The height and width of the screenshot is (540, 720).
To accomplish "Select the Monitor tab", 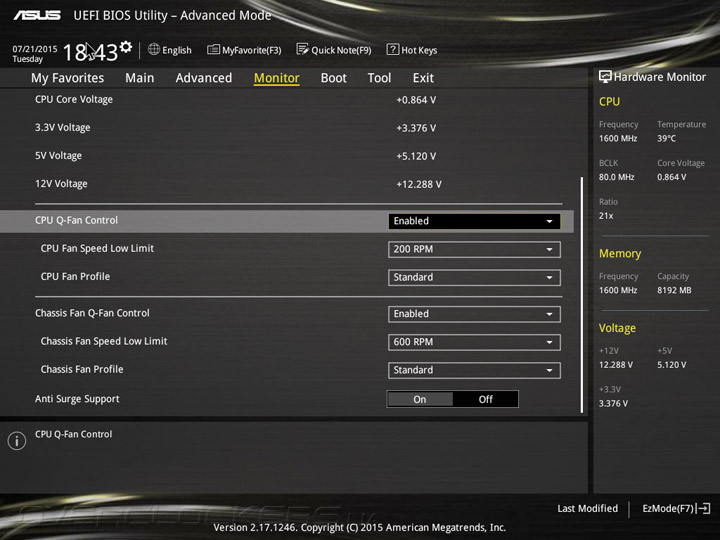I will pos(276,78).
